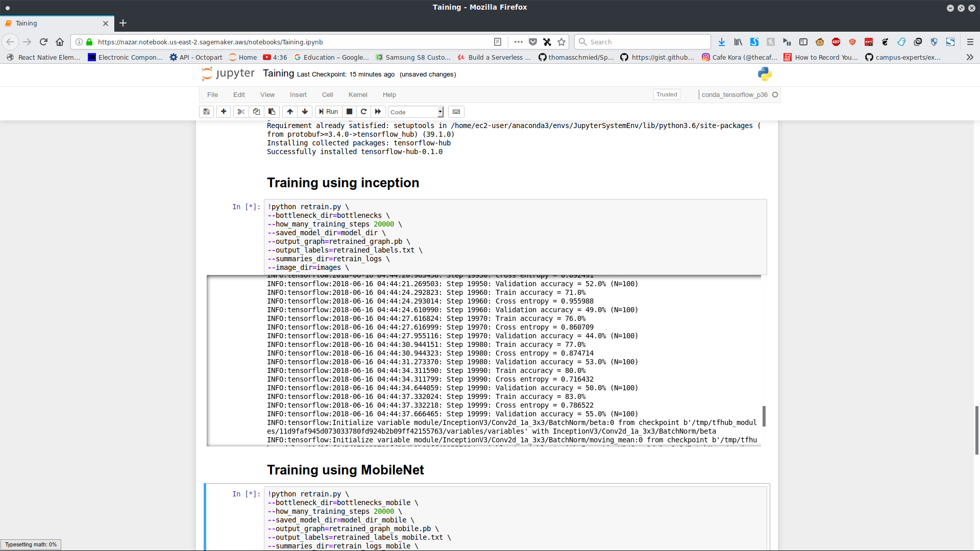
Task: Expand the bookmarks overflow chevron
Action: [x=970, y=57]
